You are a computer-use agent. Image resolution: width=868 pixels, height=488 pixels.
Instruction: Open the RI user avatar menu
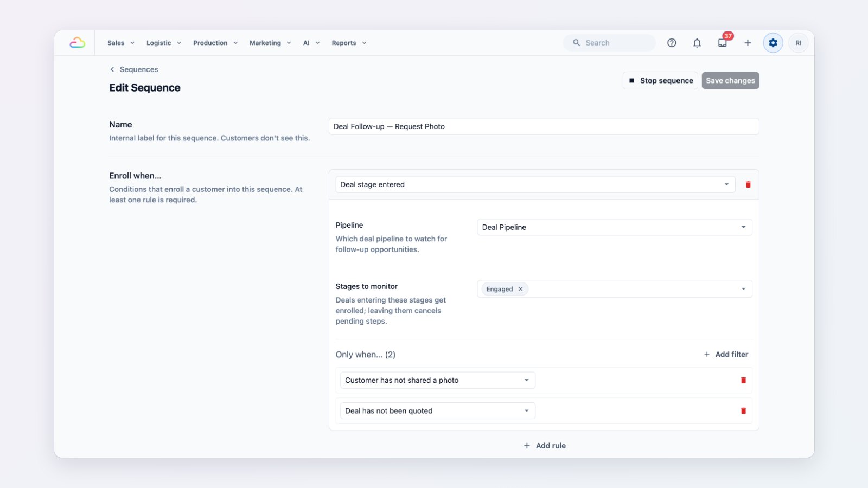click(x=799, y=43)
